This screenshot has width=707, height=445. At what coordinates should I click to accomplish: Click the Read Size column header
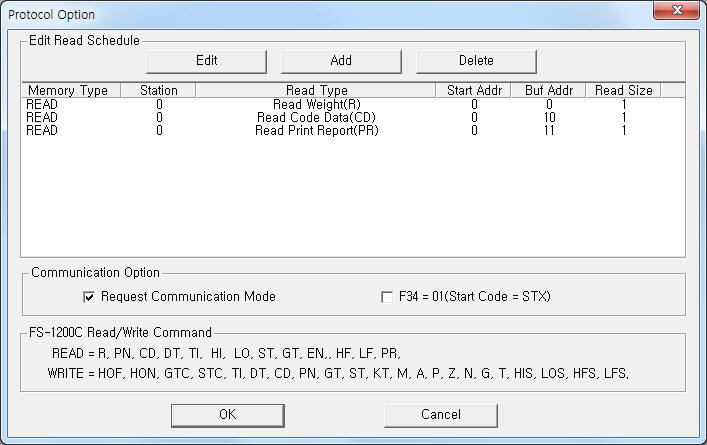624,91
